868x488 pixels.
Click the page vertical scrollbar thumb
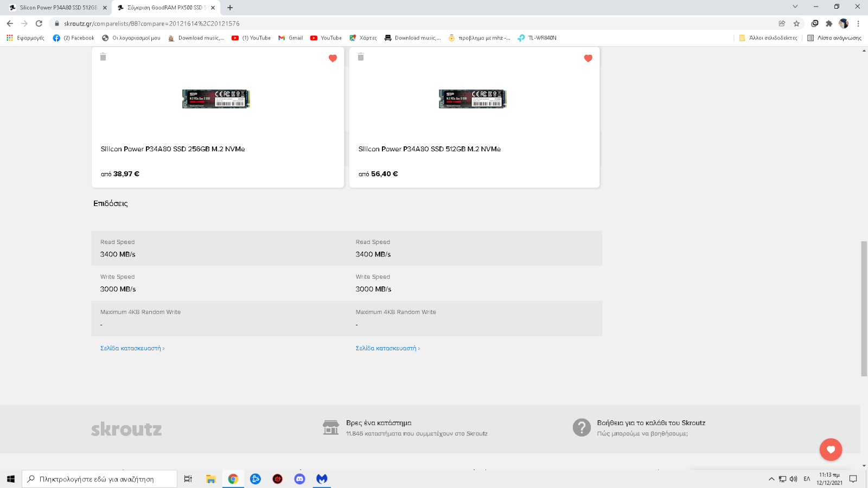864,309
